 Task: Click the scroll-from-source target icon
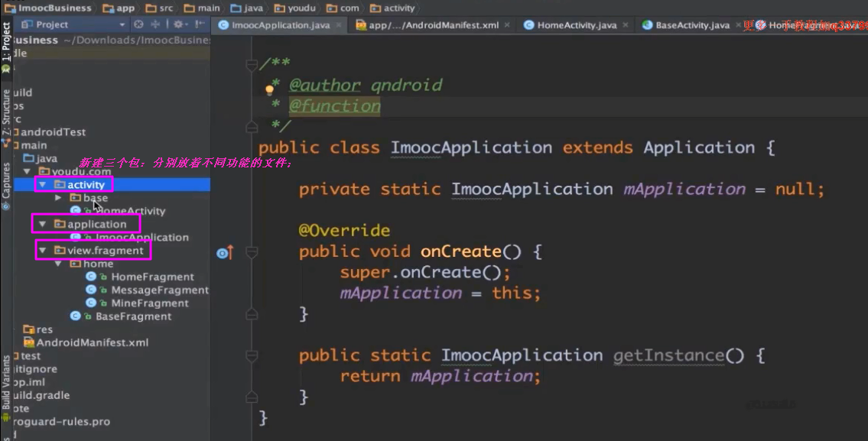point(138,24)
